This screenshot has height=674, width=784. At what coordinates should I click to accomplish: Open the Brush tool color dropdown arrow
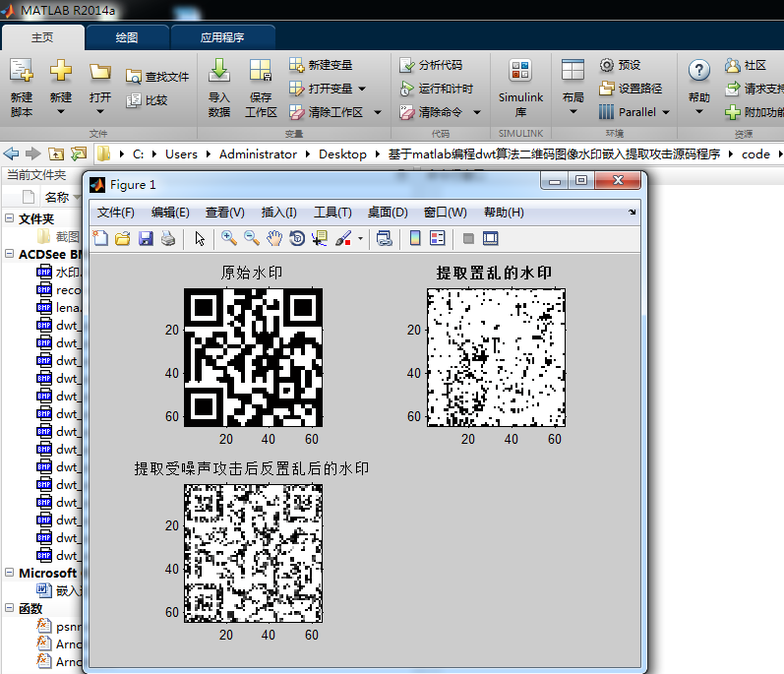360,239
